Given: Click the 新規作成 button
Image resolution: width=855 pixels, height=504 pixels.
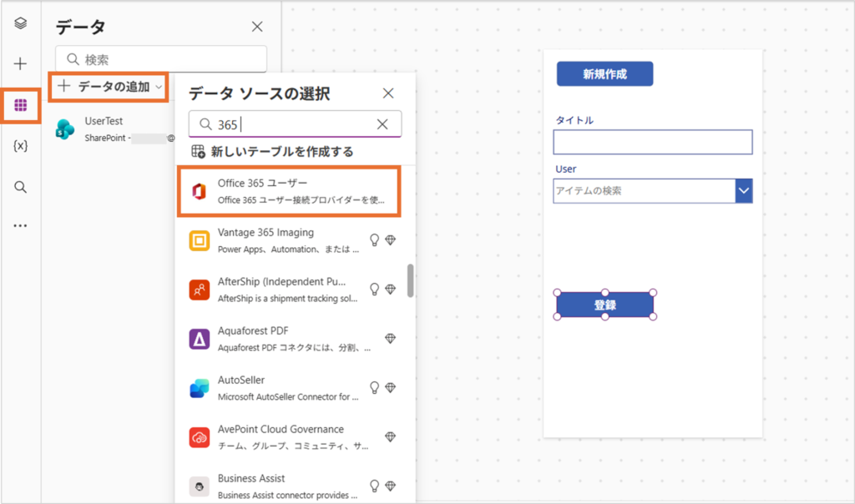Looking at the screenshot, I should pyautogui.click(x=605, y=74).
